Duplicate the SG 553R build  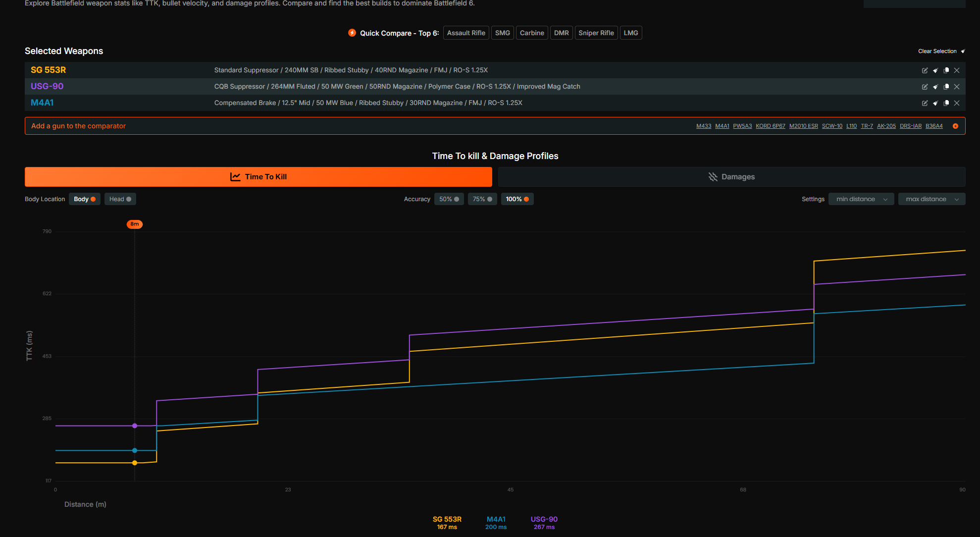tap(946, 70)
